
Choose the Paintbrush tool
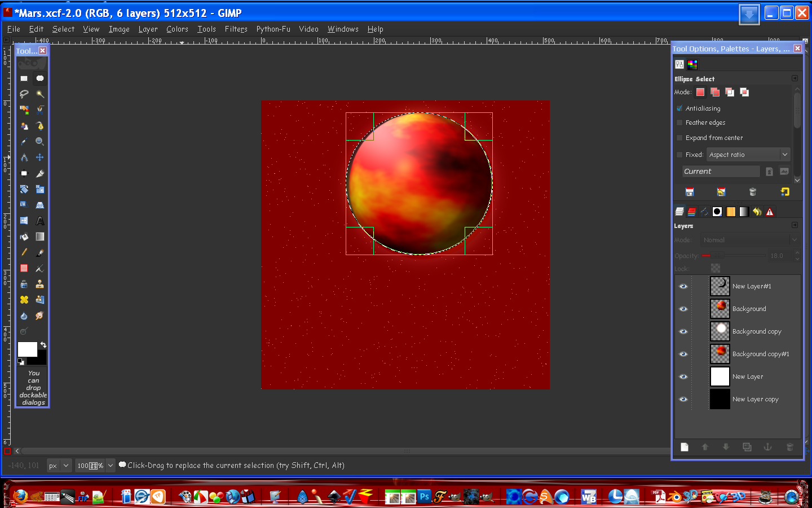click(x=40, y=252)
